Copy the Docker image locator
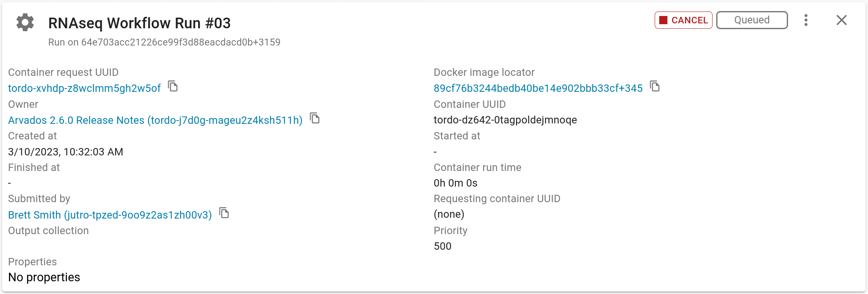Viewport: 868px width, 294px height. point(655,87)
